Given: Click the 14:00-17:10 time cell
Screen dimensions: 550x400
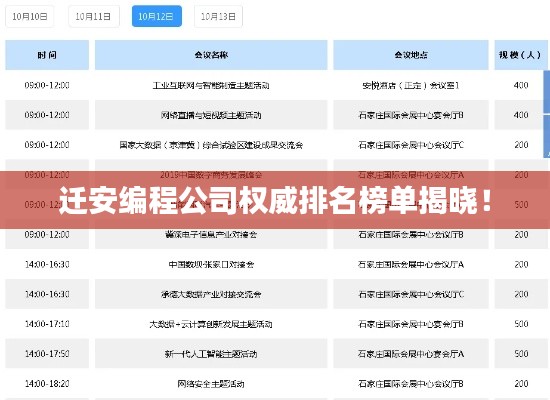Looking at the screenshot, I should (x=47, y=324).
